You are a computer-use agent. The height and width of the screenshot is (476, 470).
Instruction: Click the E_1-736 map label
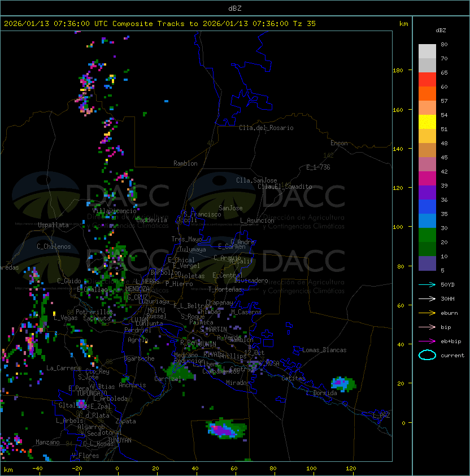tap(318, 167)
